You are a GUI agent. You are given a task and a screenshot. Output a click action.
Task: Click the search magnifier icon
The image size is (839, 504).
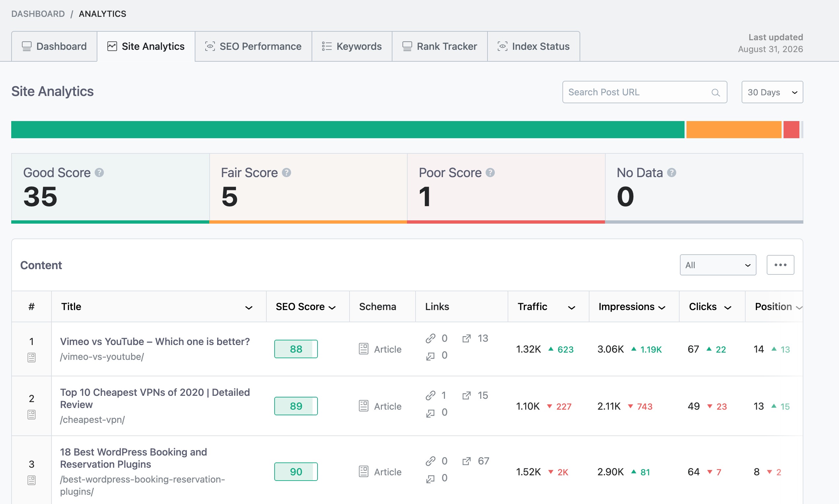click(x=715, y=92)
